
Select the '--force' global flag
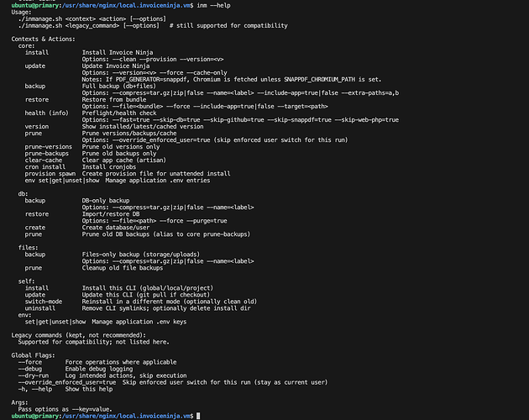(x=29, y=363)
